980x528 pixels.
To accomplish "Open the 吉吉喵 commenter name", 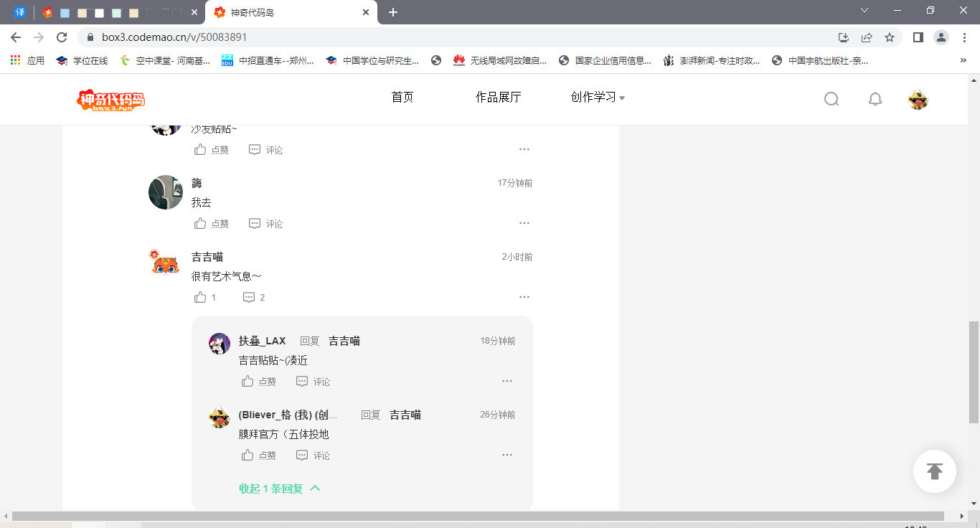I will (207, 257).
